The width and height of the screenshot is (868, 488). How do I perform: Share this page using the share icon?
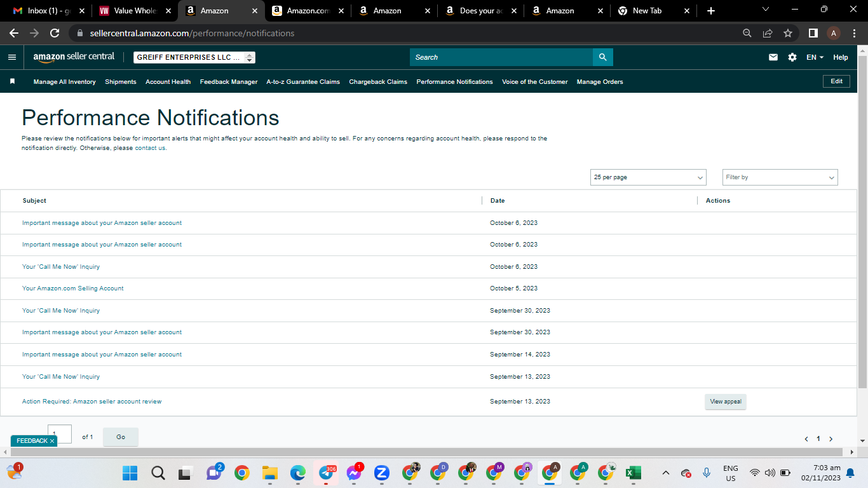point(768,33)
